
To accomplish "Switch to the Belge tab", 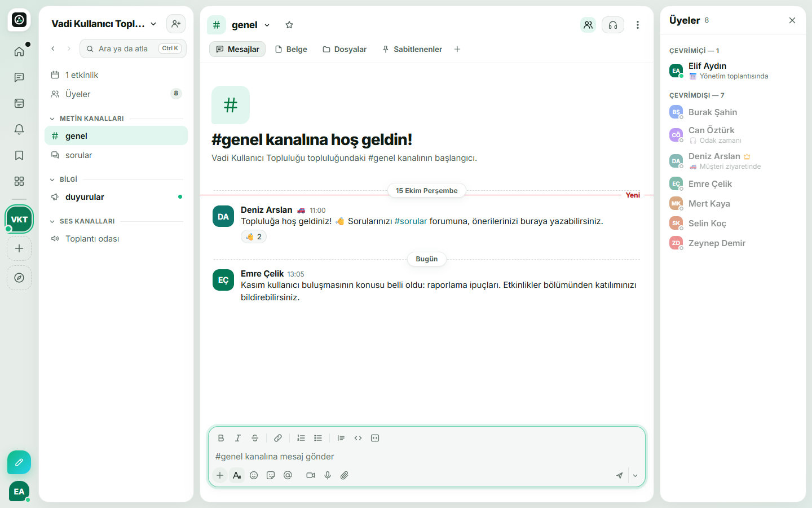I will click(291, 49).
